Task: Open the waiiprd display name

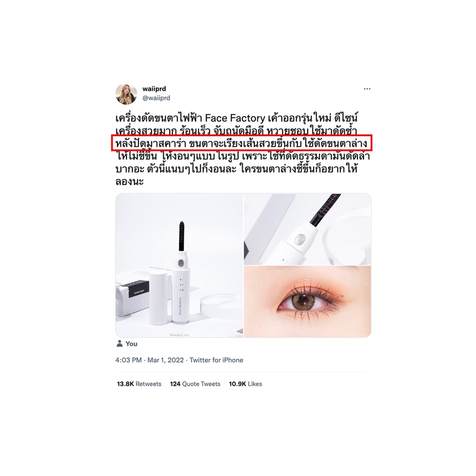Action: tap(154, 89)
